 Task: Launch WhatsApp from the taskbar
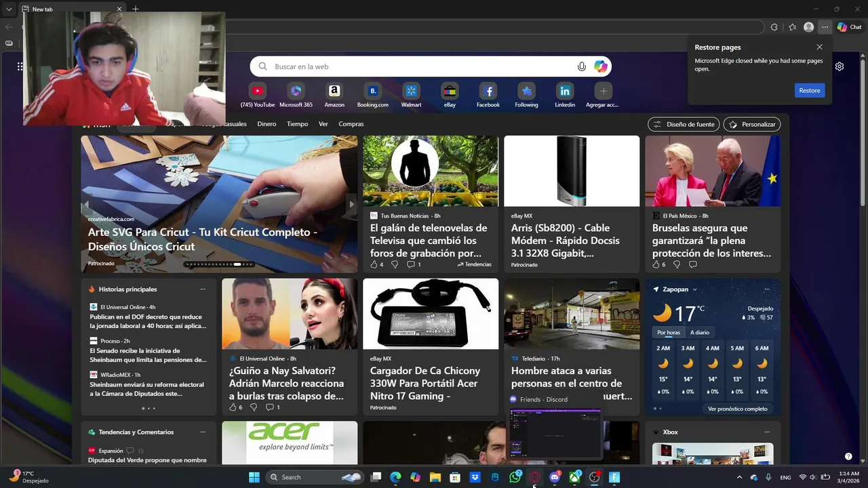coord(515,477)
